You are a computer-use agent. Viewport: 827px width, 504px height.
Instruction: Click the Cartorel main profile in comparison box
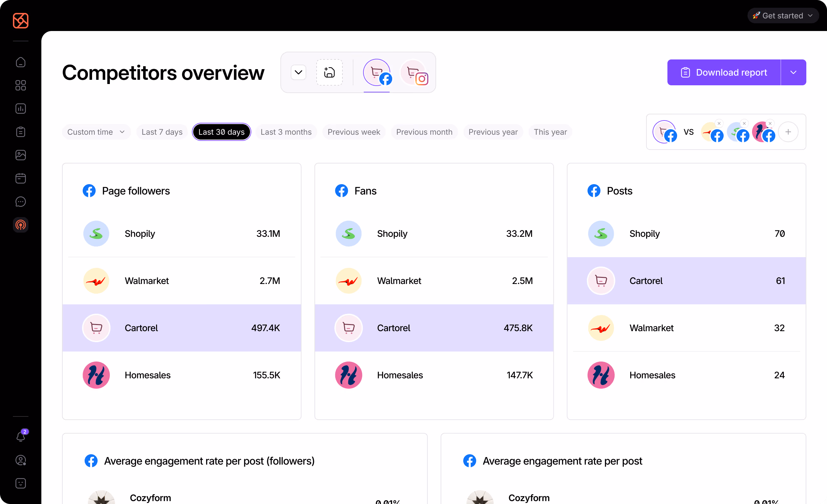tap(665, 132)
